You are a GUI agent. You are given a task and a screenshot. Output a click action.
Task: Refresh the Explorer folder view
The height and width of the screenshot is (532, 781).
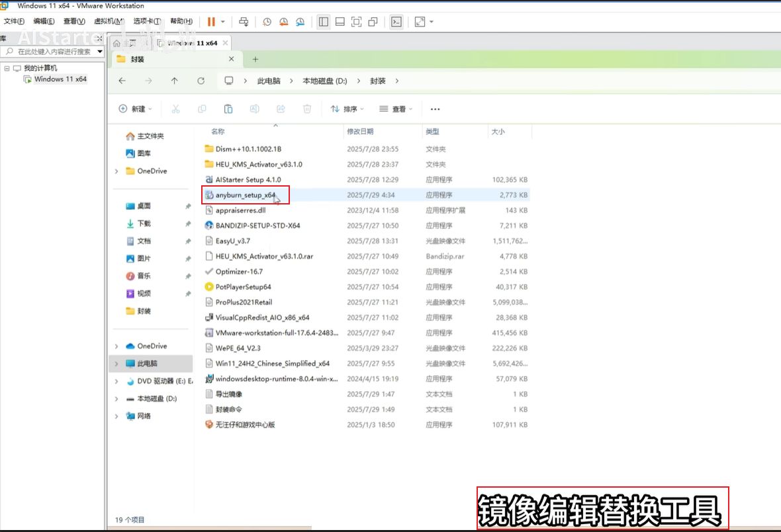coord(201,81)
